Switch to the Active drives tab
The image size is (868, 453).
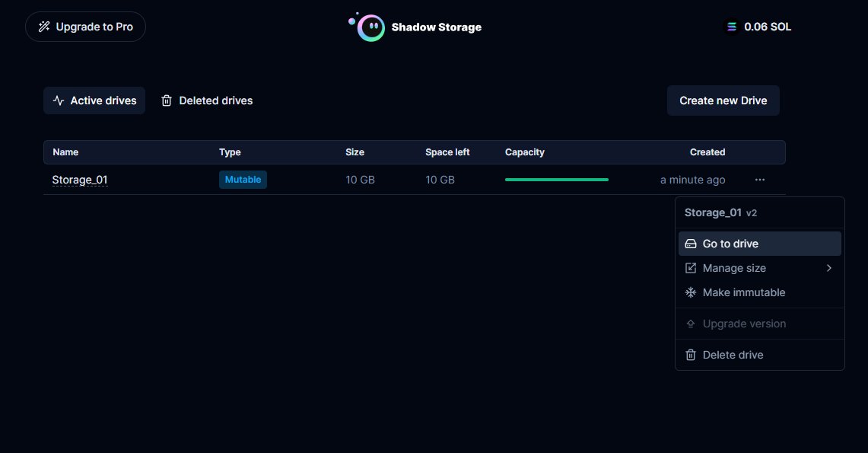(x=94, y=100)
